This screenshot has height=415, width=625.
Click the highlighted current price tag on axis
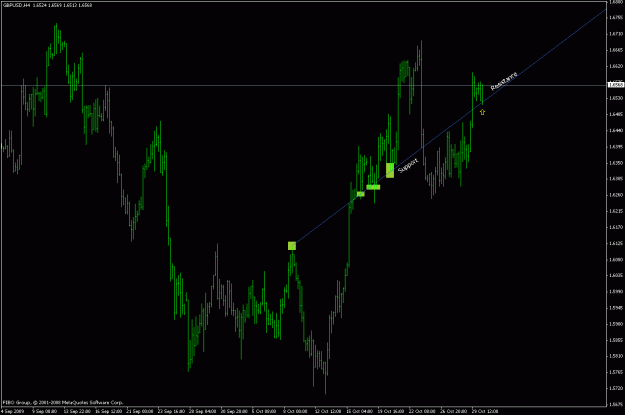(616, 85)
